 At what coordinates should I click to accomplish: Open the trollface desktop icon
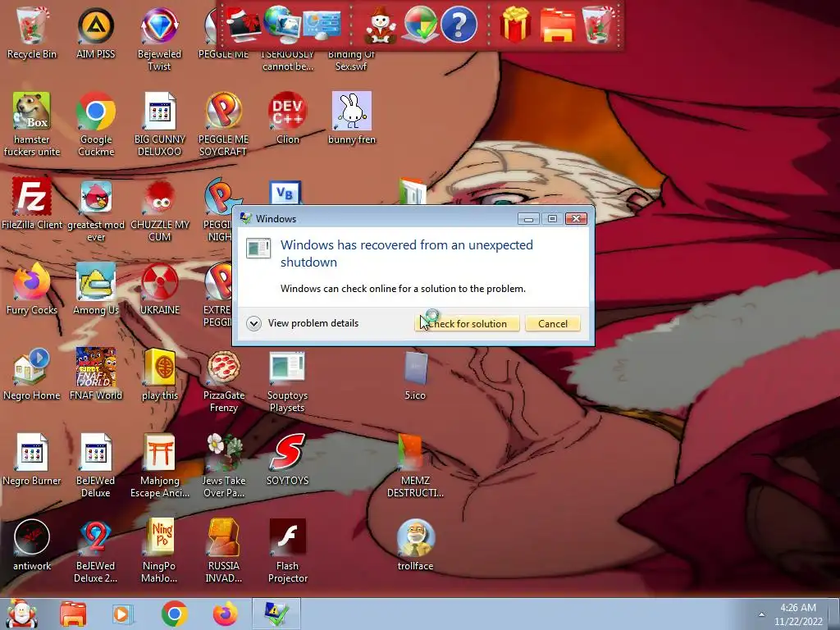(415, 545)
